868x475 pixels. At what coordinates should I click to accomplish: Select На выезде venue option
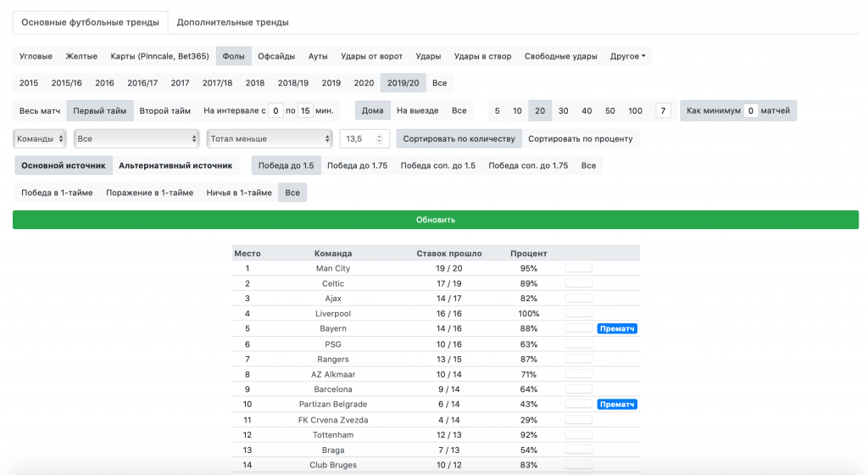coord(417,110)
